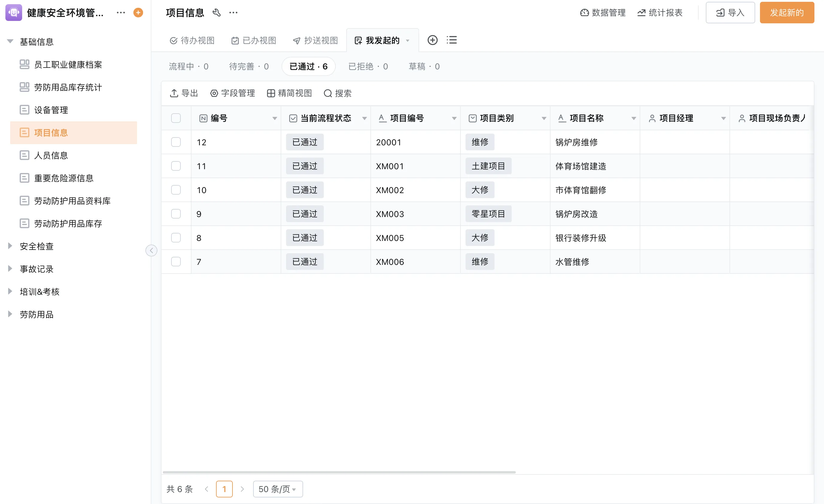The height and width of the screenshot is (504, 824).
Task: Click the circled plus add-view icon
Action: pyautogui.click(x=432, y=40)
